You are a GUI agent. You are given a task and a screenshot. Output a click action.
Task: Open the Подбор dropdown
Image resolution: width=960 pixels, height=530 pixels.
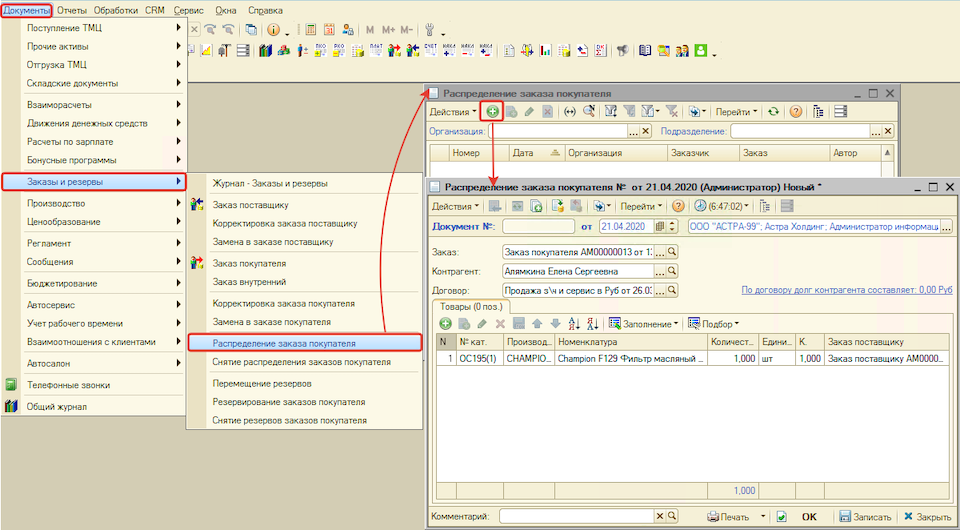pos(713,324)
